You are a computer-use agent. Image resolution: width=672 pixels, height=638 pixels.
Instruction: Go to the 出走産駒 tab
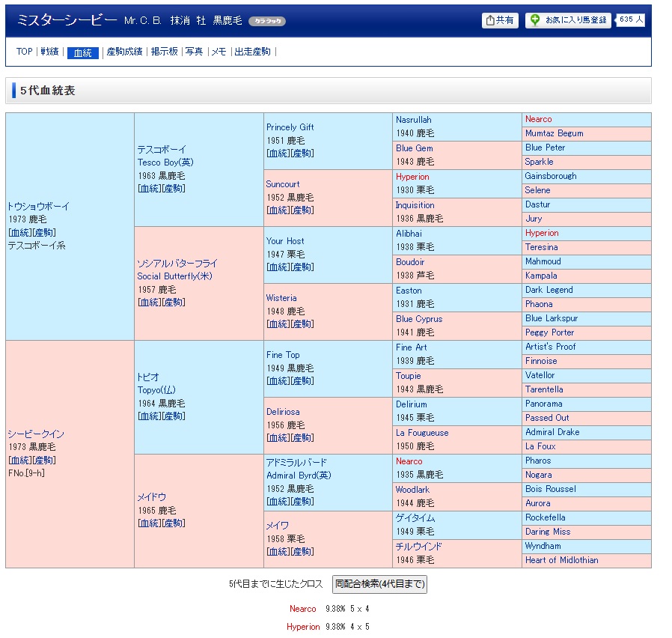(252, 52)
